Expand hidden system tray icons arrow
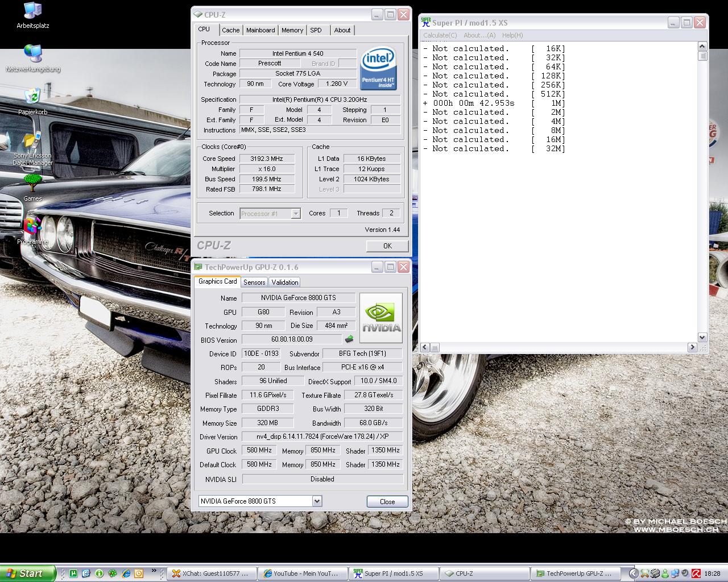The width and height of the screenshot is (728, 582). [x=633, y=573]
